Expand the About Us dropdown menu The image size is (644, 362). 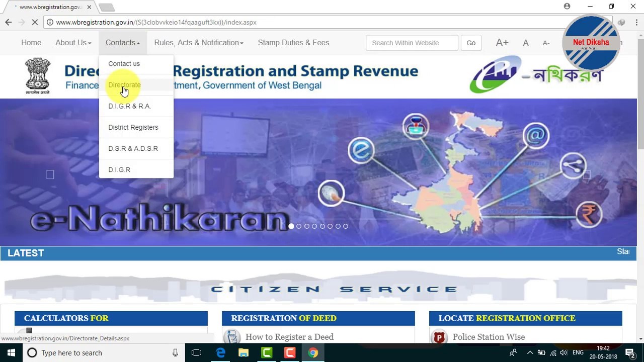[73, 43]
